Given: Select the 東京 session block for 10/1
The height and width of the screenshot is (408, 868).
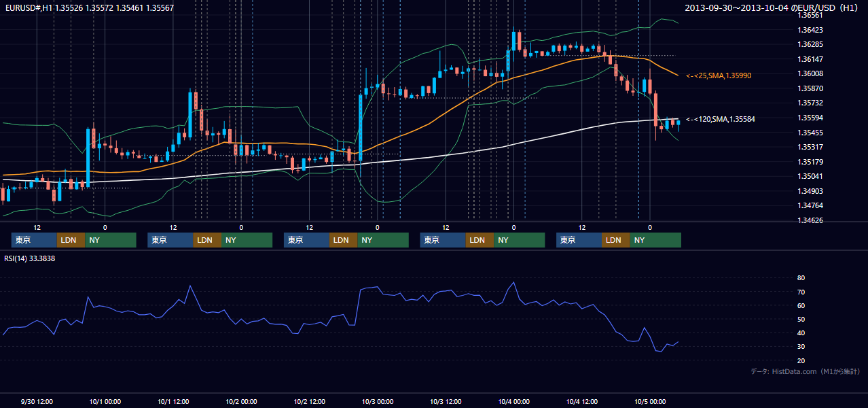Looking at the screenshot, I should (x=170, y=240).
